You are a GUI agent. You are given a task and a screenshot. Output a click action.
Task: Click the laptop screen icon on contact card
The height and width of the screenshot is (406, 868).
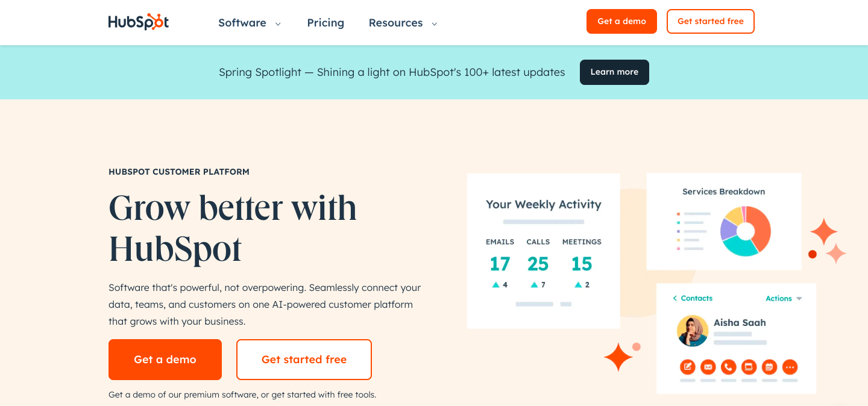click(x=749, y=366)
